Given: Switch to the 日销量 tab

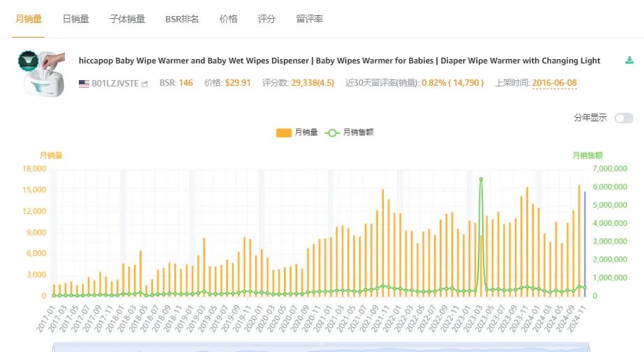Looking at the screenshot, I should (75, 19).
